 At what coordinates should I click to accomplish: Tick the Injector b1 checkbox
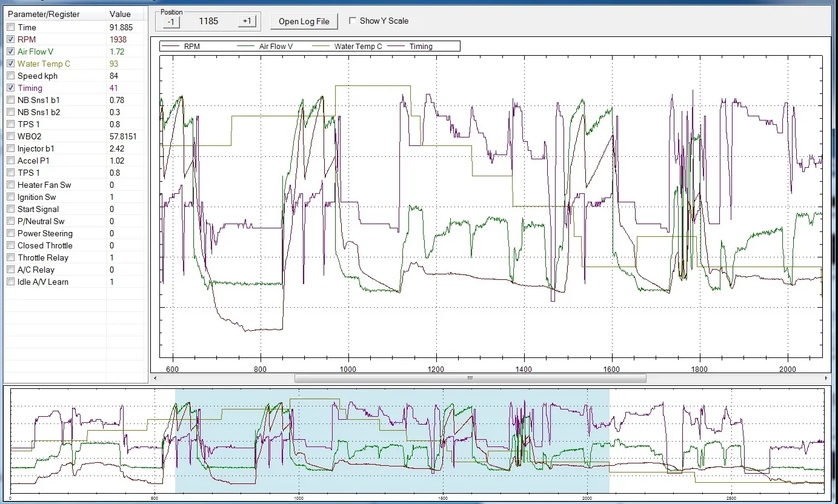click(x=10, y=148)
